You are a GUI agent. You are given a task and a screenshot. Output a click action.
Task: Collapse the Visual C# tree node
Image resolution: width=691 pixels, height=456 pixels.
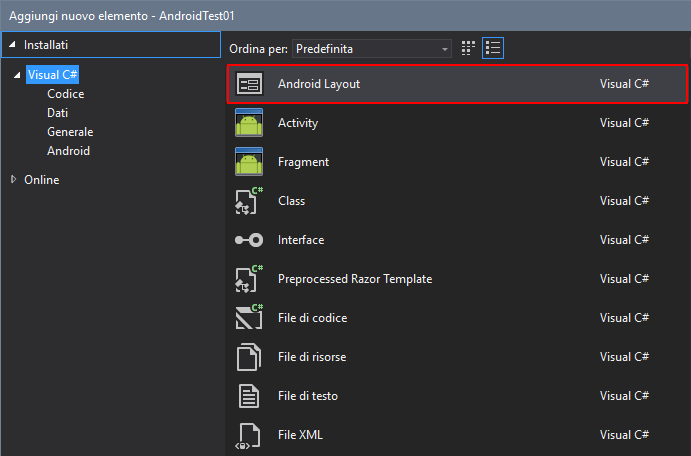coord(17,75)
